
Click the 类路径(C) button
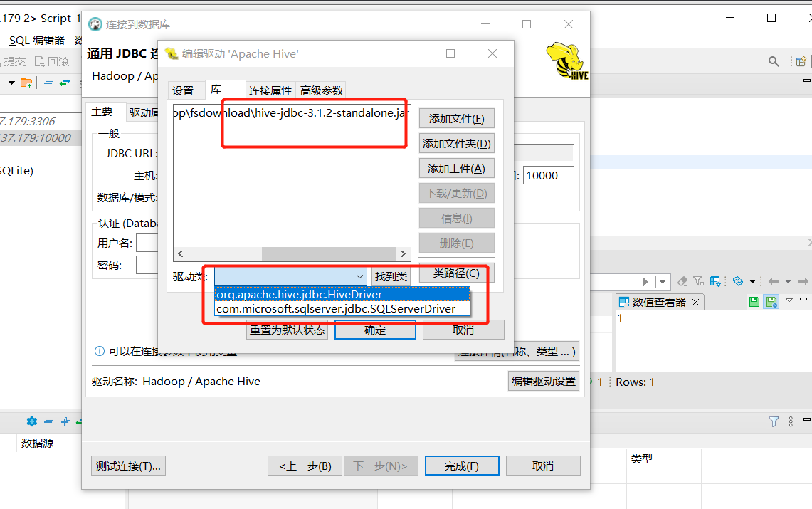[456, 273]
